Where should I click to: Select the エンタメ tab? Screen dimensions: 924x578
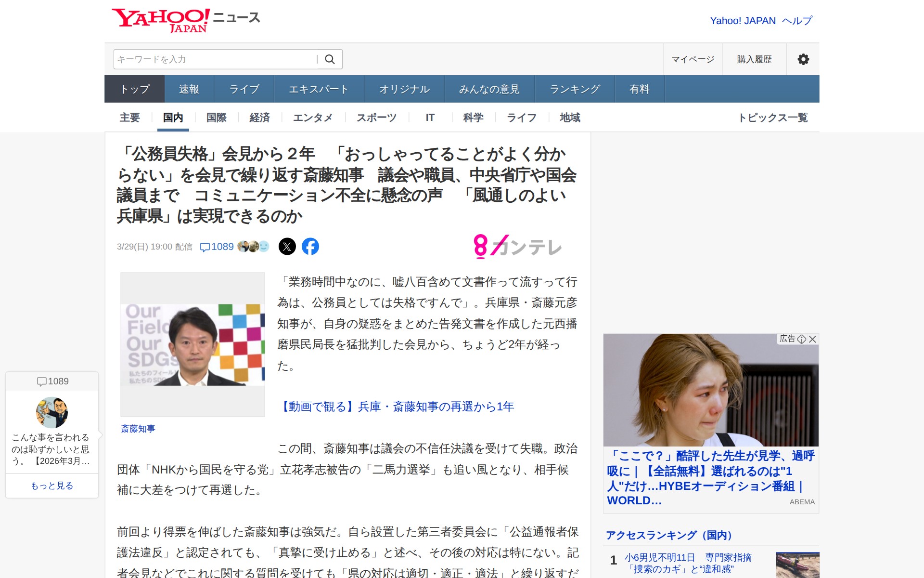coord(313,118)
